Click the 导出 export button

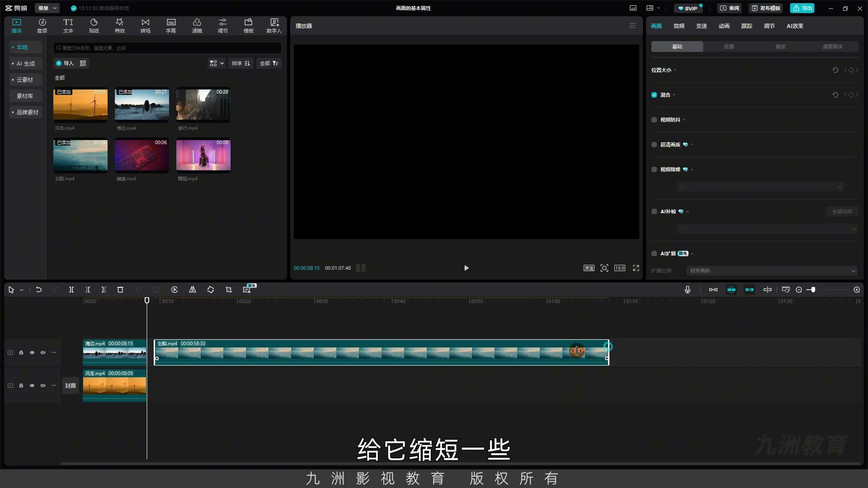coord(802,8)
